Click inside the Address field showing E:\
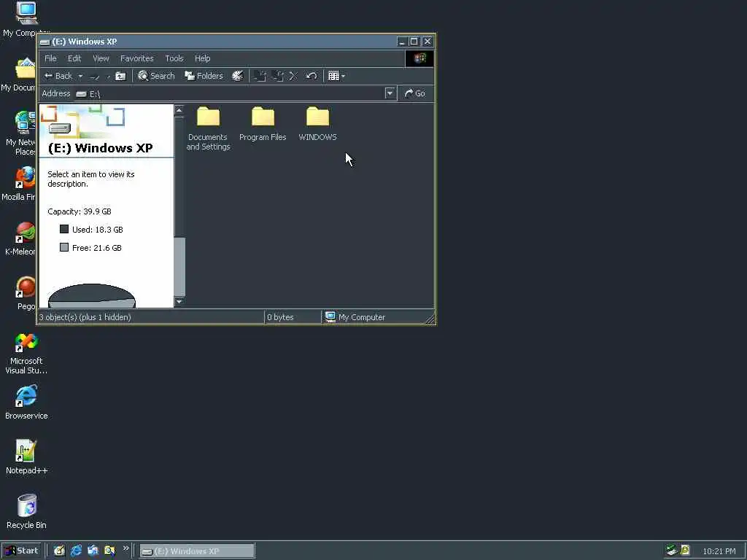The image size is (747, 560). pos(228,93)
